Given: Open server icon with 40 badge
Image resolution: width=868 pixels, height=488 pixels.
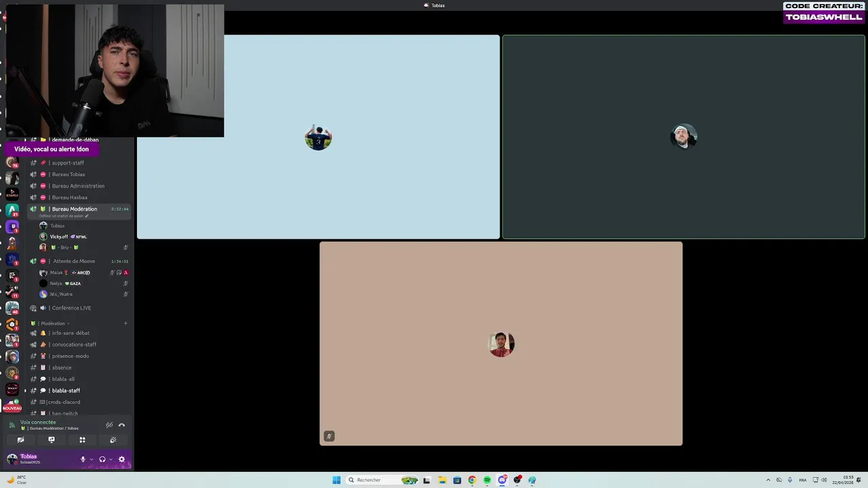Looking at the screenshot, I should 12,308.
